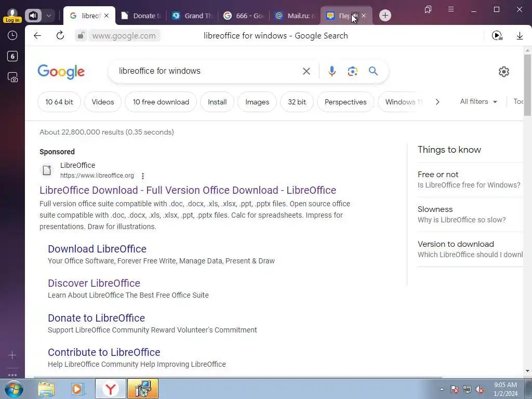Open screenshot tool icon in sidebar
This screenshot has width=532, height=399.
click(12, 77)
